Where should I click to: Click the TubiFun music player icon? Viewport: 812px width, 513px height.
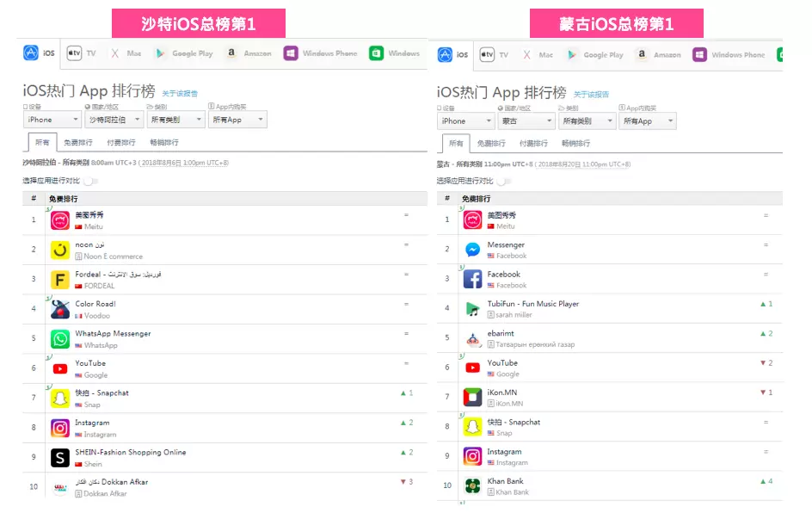point(472,309)
